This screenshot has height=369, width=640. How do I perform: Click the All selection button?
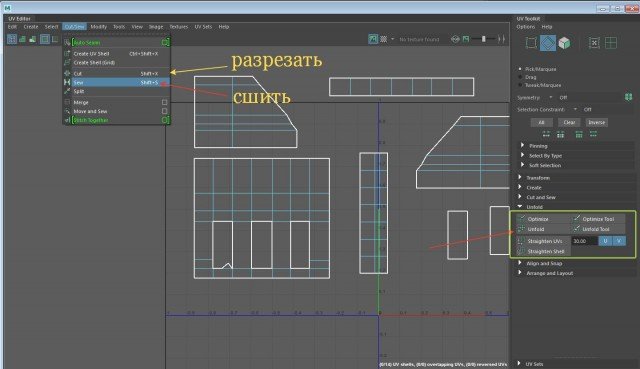click(x=542, y=122)
